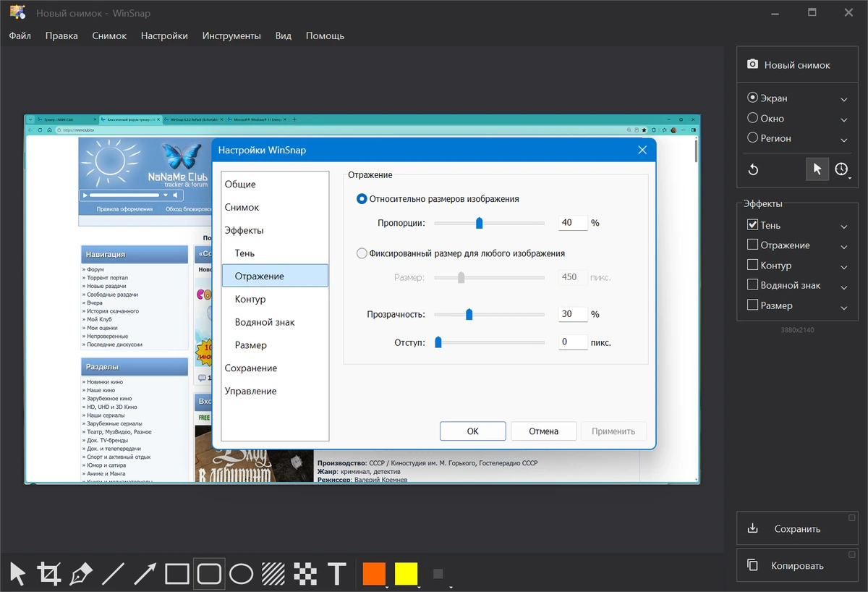Open the Инструменты menu
This screenshot has height=592, width=868.
click(x=231, y=35)
